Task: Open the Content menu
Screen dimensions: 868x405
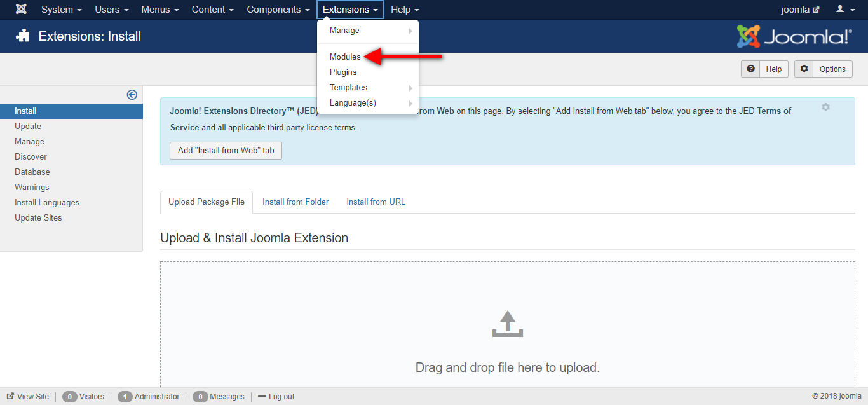Action: coord(213,10)
